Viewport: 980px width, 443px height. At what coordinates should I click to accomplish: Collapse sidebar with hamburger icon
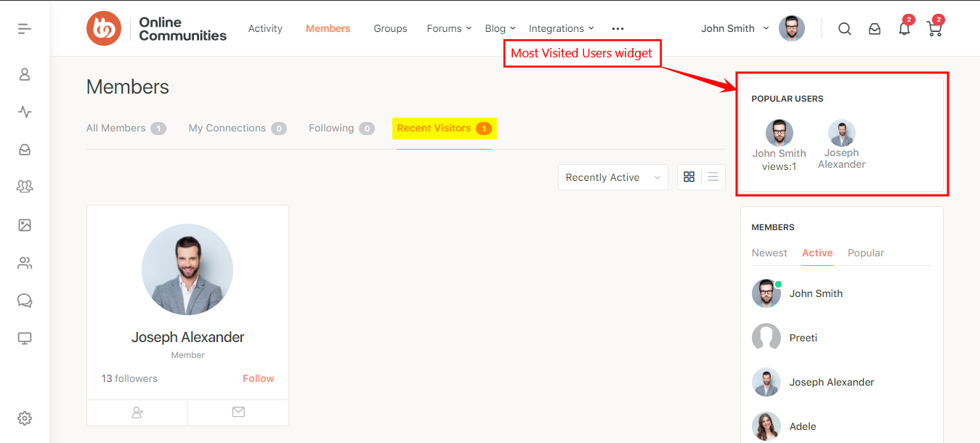tap(24, 28)
